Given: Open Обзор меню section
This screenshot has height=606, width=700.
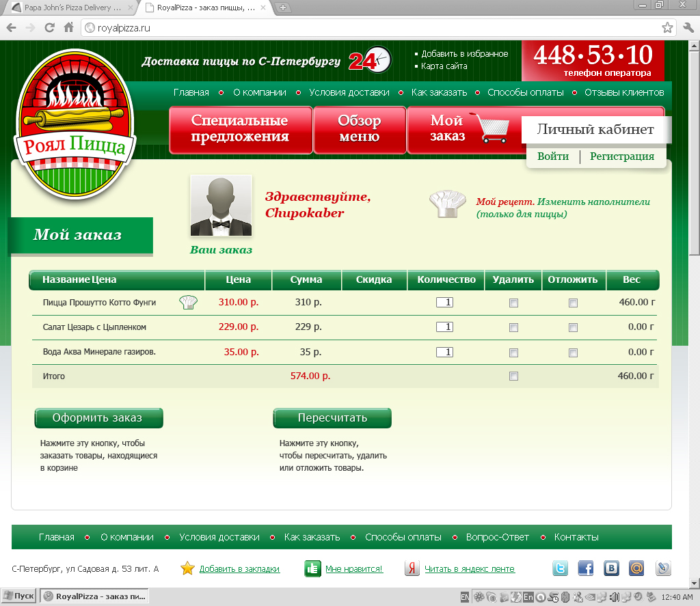Looking at the screenshot, I should [x=360, y=130].
